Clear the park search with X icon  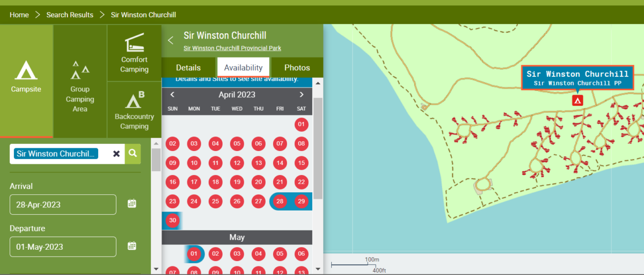coord(116,154)
